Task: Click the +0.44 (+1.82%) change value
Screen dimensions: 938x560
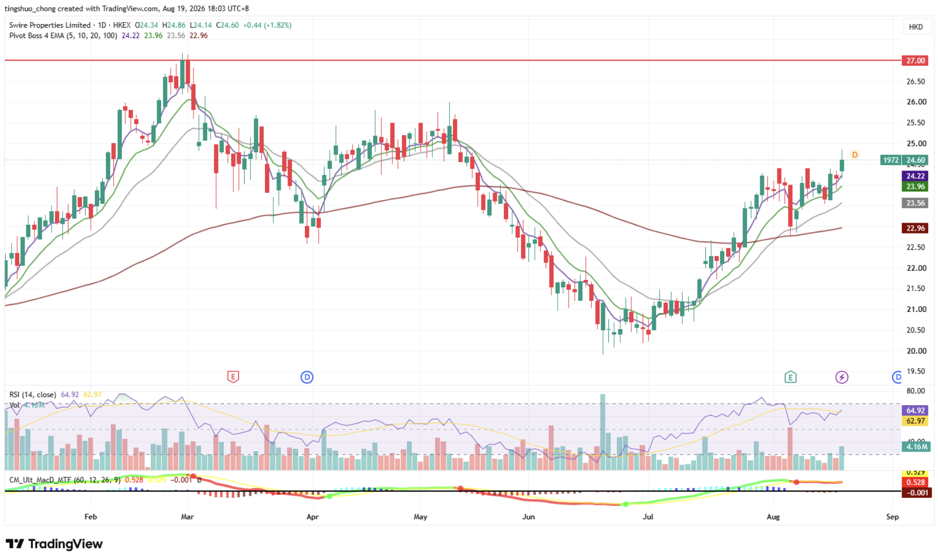Action: click(267, 25)
